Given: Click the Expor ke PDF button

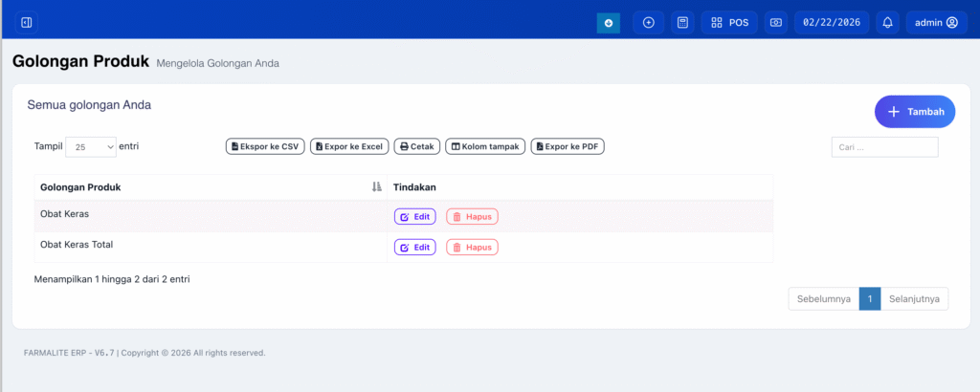Looking at the screenshot, I should pyautogui.click(x=568, y=146).
